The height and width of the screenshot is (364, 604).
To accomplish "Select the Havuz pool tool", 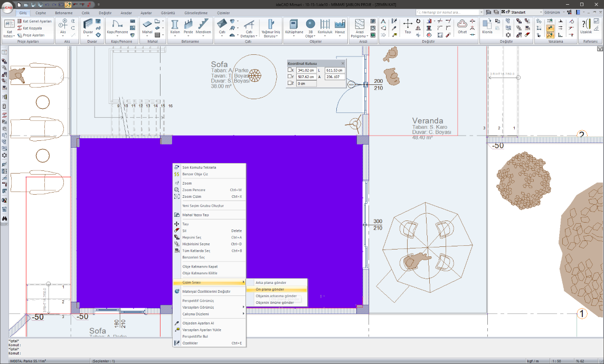I will [339, 26].
